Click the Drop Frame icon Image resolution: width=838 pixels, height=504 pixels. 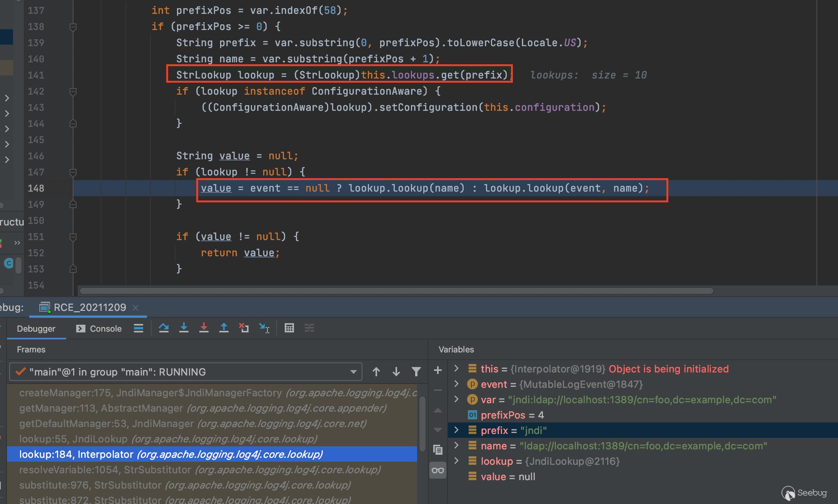(x=244, y=328)
